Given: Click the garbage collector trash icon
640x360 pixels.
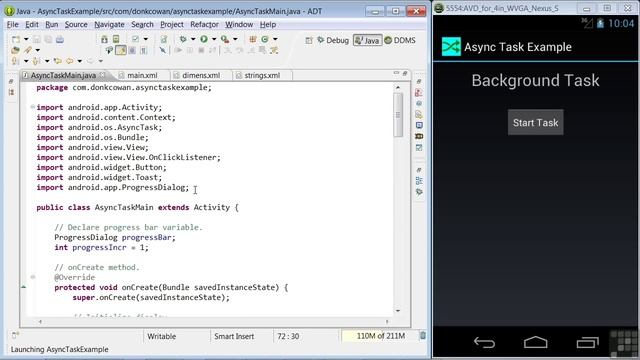Looking at the screenshot, I should (x=423, y=336).
